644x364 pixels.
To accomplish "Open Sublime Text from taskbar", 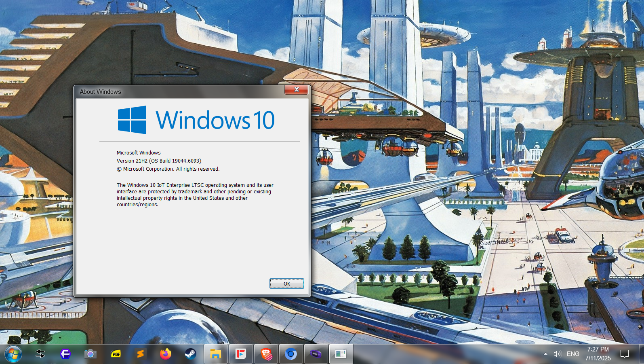I will pyautogui.click(x=140, y=354).
